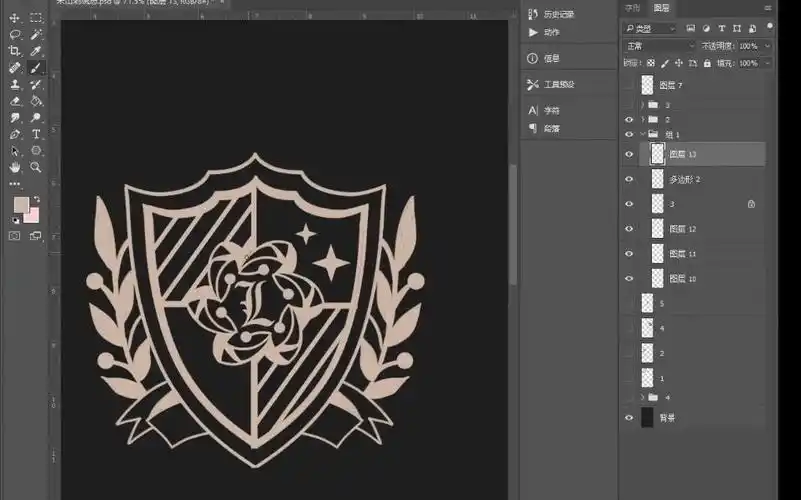Collapse the 组 1 group

[x=643, y=134]
